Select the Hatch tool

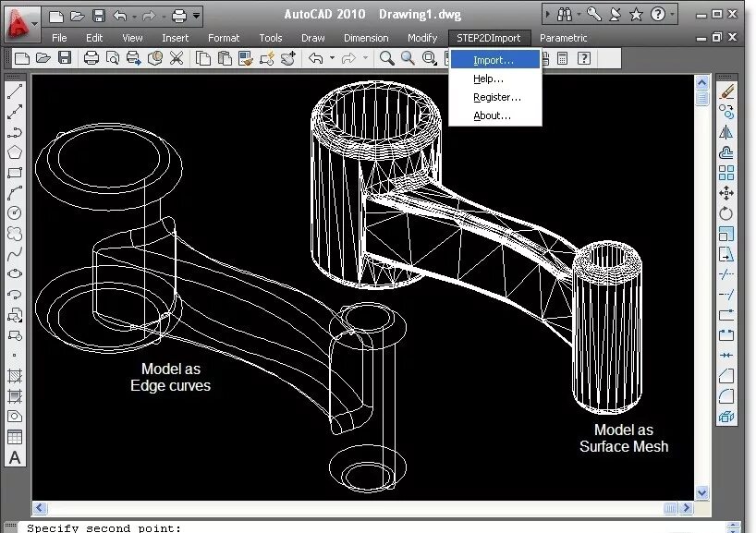tap(15, 375)
